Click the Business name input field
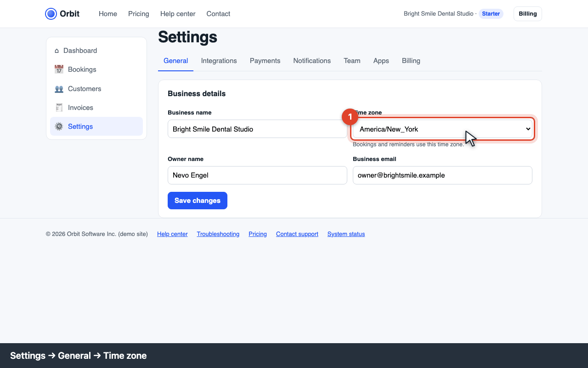Viewport: 588px width, 368px height. [x=257, y=129]
